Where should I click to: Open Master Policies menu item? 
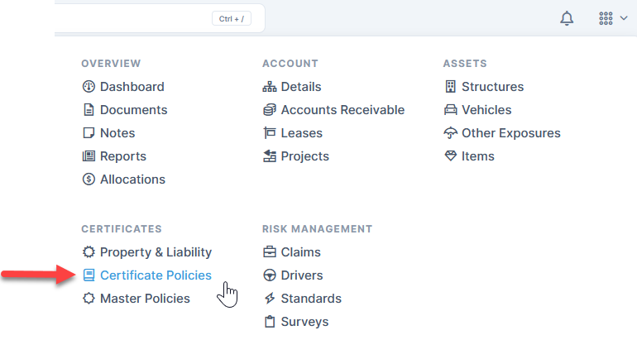click(145, 299)
